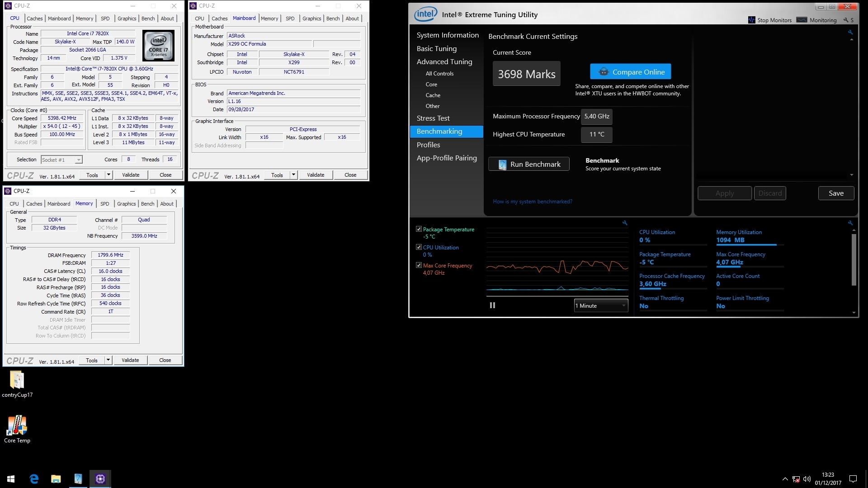
Task: Click the Intel logo in XTU title
Action: [x=425, y=14]
